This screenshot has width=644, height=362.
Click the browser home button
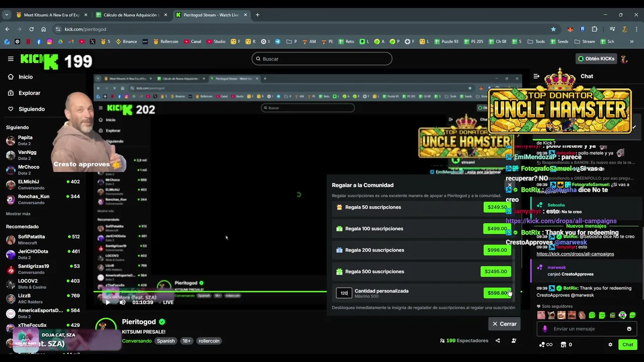point(43,29)
